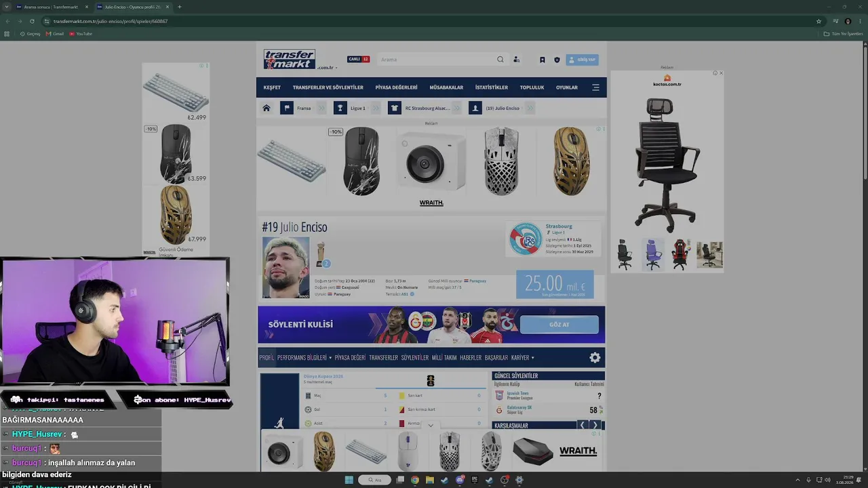Go to next Karşılaşmalar match
This screenshot has width=868, height=488.
tap(595, 426)
